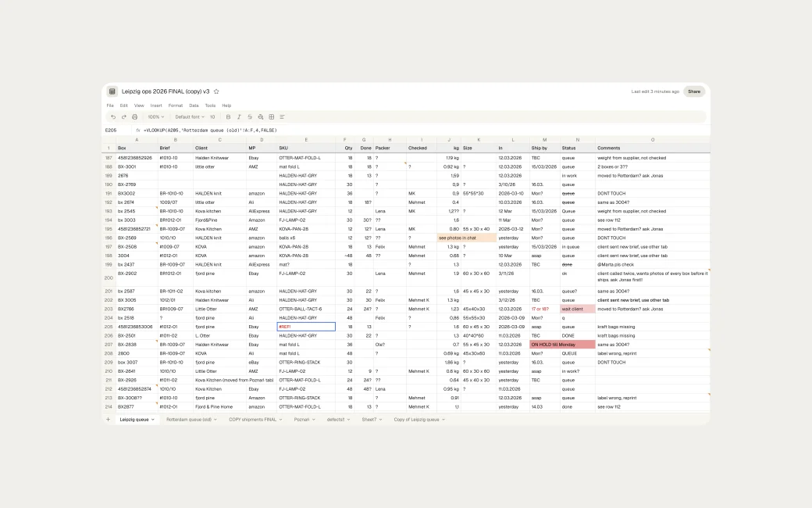
Task: Expand Copy of Leipzig queue tab arrow
Action: [443, 420]
